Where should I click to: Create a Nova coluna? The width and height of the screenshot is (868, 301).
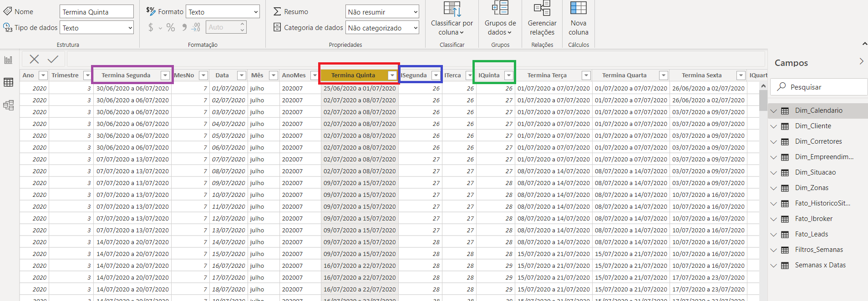click(579, 18)
